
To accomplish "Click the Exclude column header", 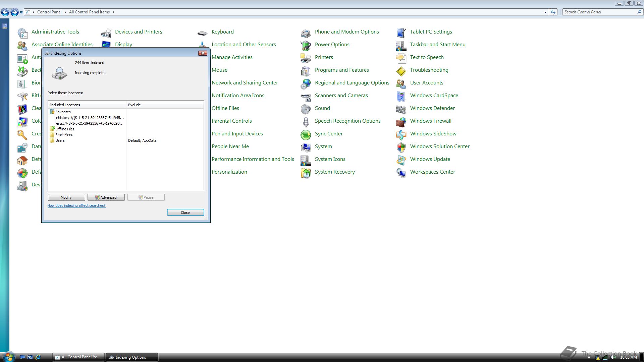I will [165, 105].
